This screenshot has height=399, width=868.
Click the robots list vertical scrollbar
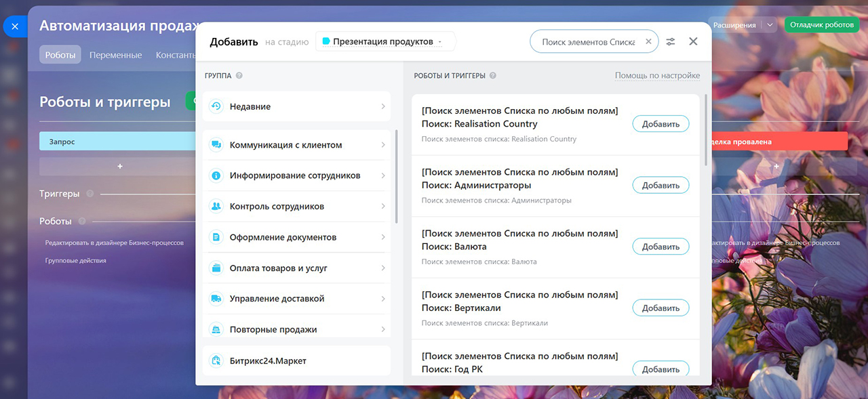point(706,130)
